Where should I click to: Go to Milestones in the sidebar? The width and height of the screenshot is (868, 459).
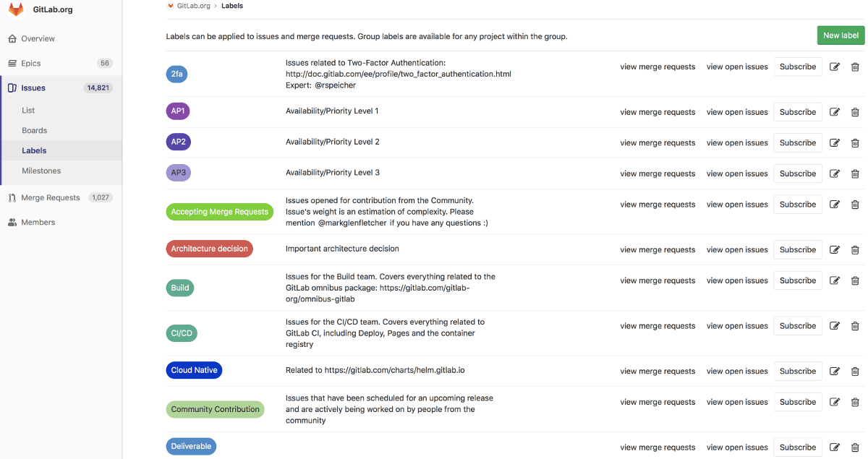click(x=41, y=171)
